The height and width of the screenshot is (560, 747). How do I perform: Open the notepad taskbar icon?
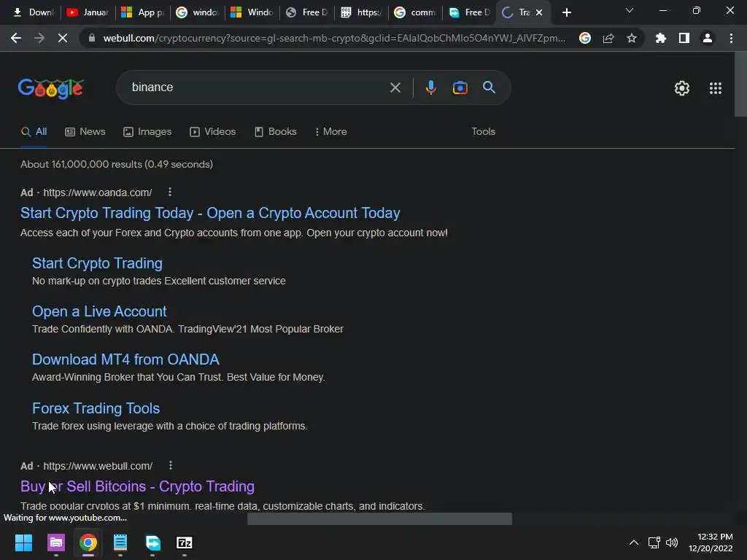point(120,542)
